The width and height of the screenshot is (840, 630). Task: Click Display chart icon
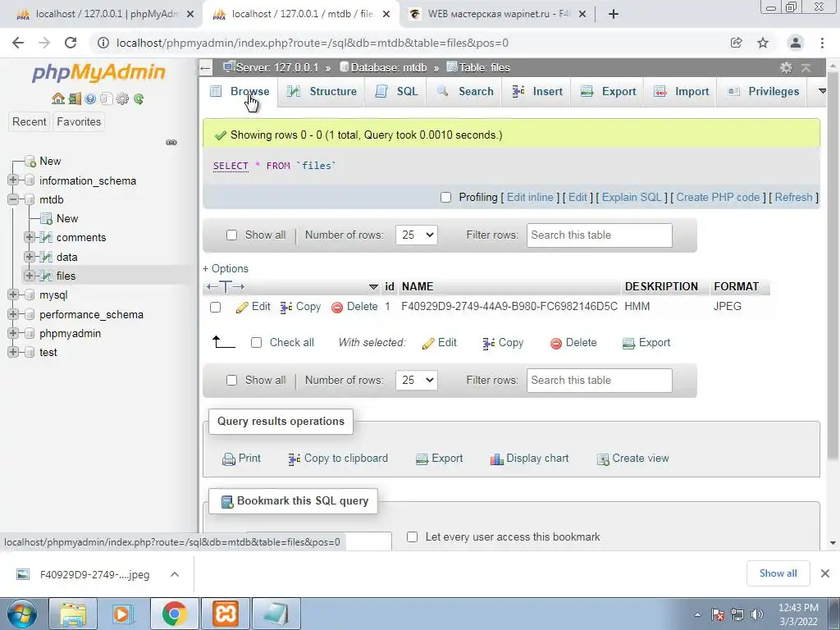pyautogui.click(x=496, y=459)
